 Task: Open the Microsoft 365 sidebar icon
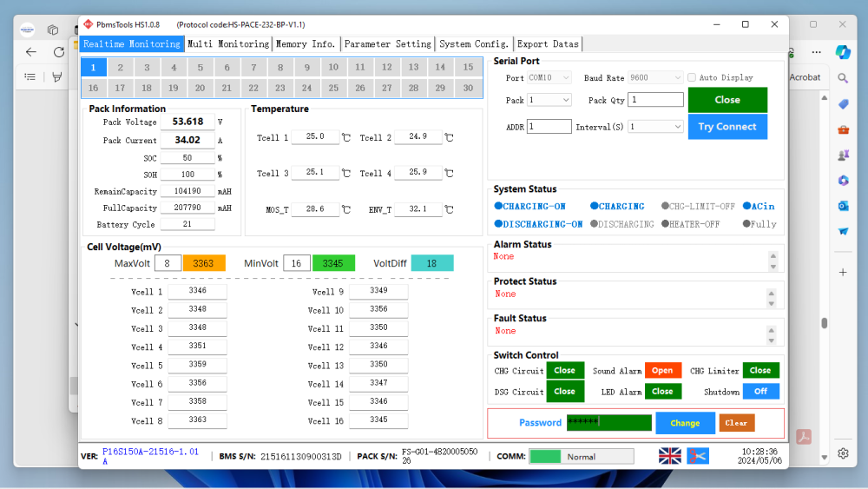tap(843, 181)
